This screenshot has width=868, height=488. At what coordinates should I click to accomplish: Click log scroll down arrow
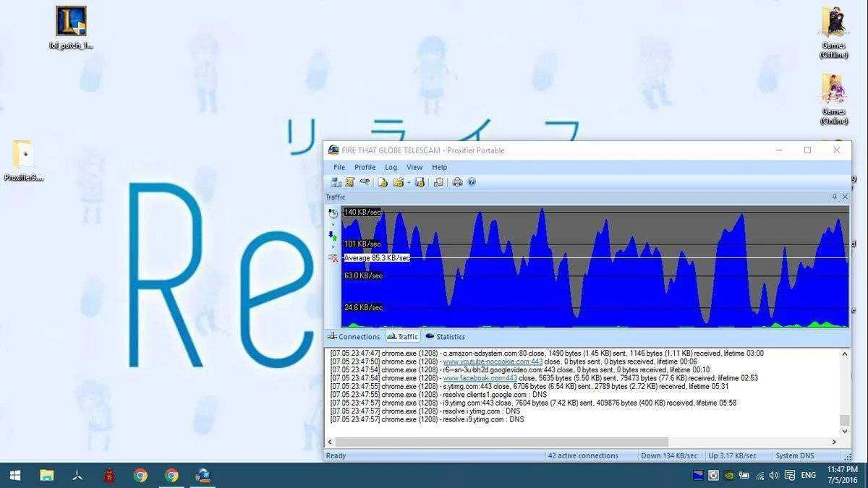[845, 432]
